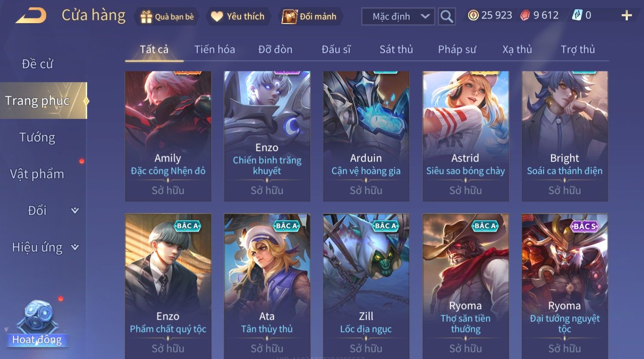
Task: Click the gold coin balance icon
Action: 473,15
